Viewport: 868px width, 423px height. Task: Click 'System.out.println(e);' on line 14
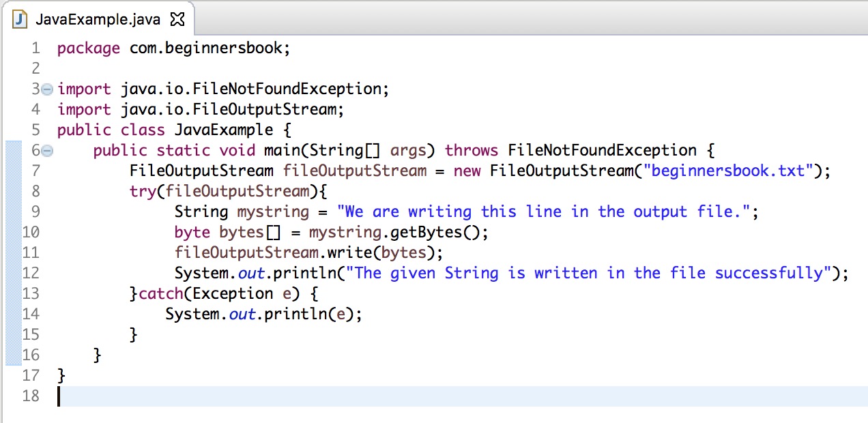coord(264,315)
